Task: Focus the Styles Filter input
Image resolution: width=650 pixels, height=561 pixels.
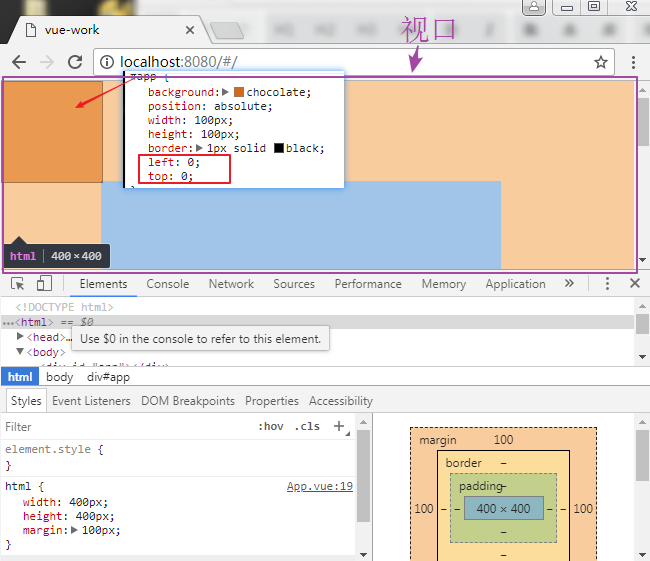Action: (124, 427)
